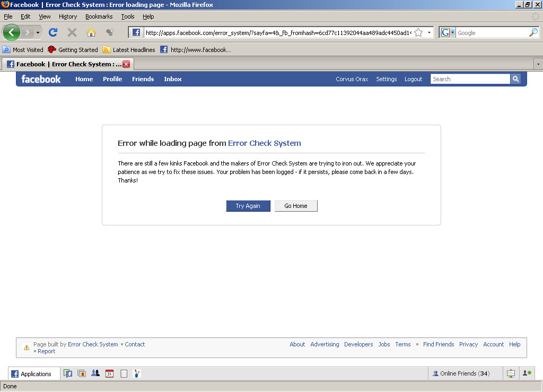
Task: Click the Facebook search magnifier button
Action: [515, 79]
